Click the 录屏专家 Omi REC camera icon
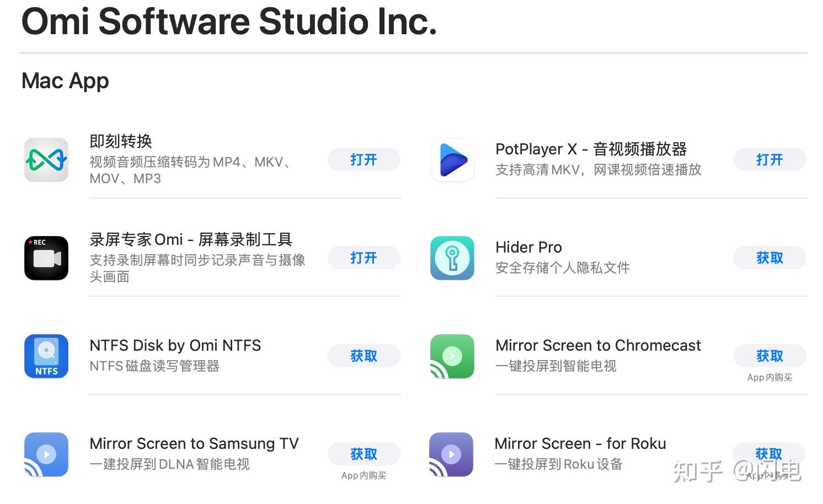The height and width of the screenshot is (504, 823). (x=46, y=258)
